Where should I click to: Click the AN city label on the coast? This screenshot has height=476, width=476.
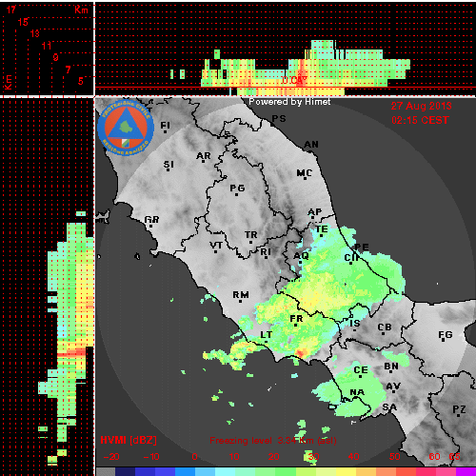(x=311, y=145)
